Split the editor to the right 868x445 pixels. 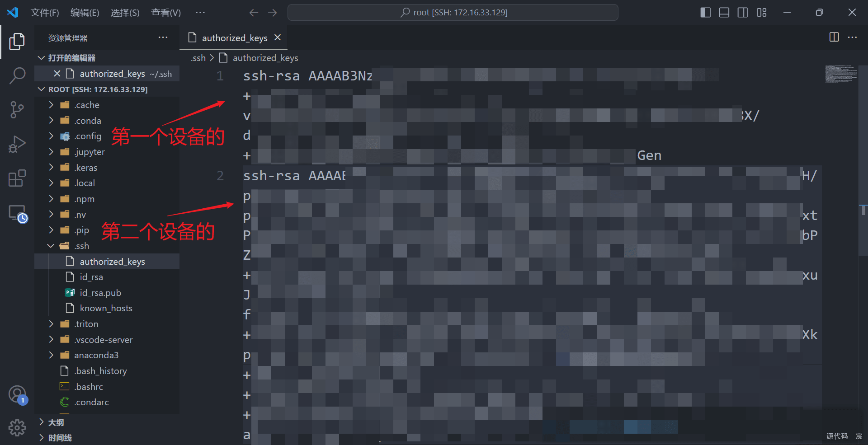tap(834, 37)
